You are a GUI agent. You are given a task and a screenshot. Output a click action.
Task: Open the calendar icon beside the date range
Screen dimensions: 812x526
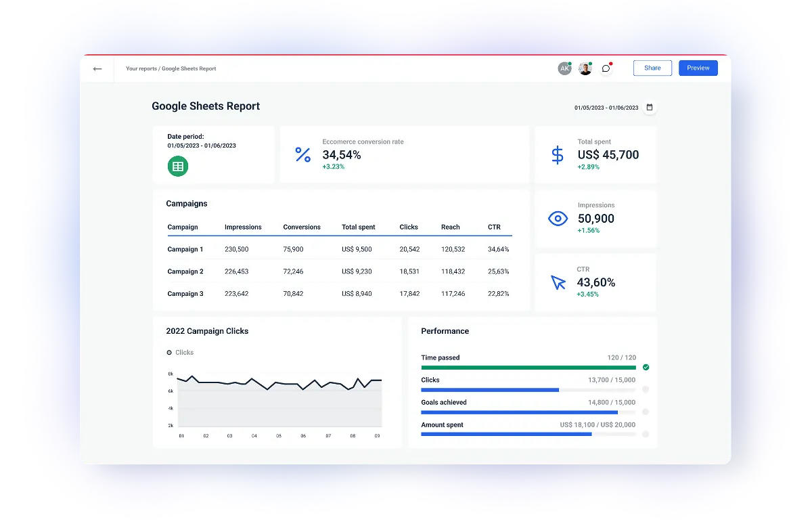649,107
